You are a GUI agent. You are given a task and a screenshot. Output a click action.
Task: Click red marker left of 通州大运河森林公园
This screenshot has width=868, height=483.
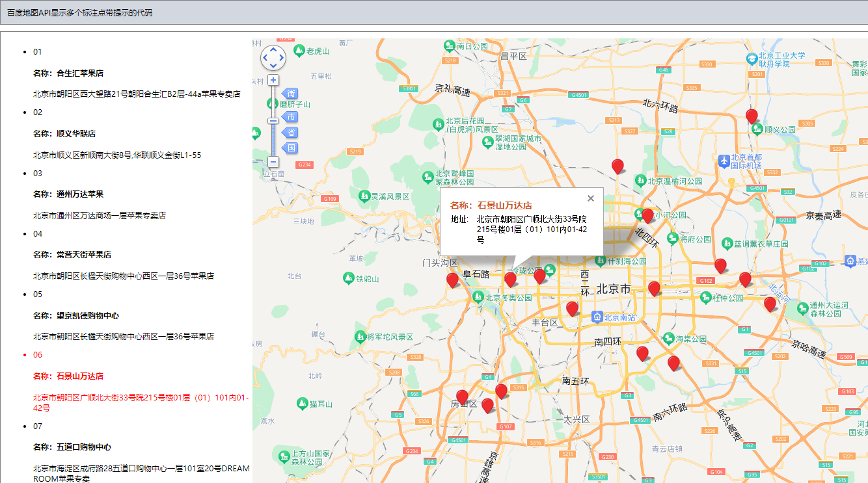tap(770, 304)
